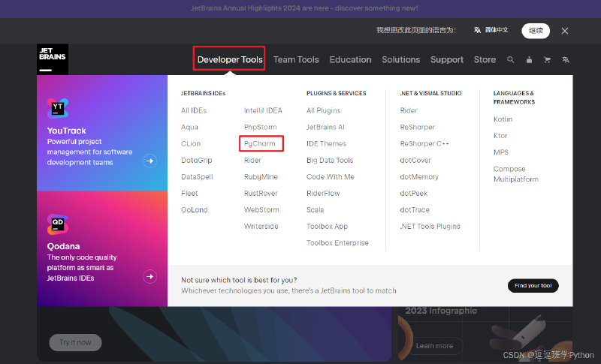Click the Qodana arrow circle button

click(149, 276)
